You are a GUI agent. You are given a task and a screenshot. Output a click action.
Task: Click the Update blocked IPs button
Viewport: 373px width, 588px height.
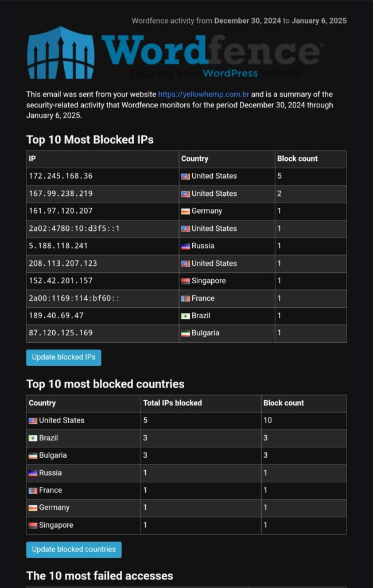[x=64, y=357]
